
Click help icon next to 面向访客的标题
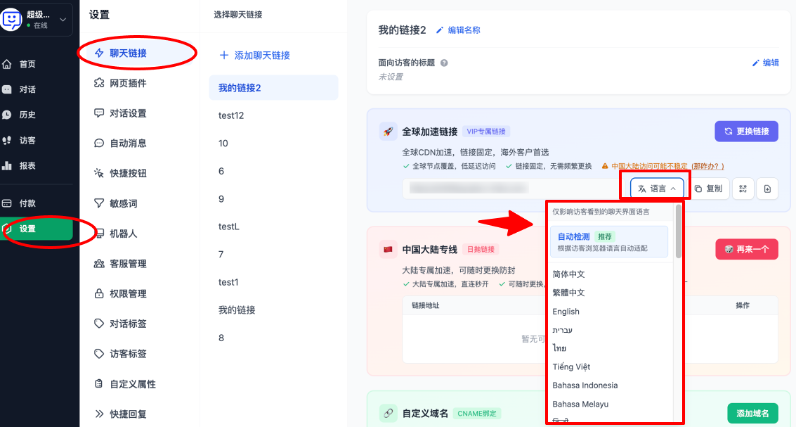click(444, 63)
